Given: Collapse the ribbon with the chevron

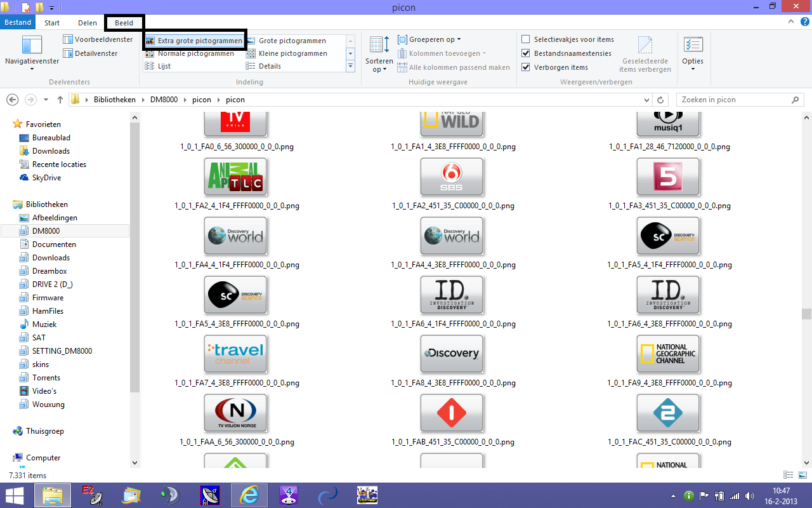Looking at the screenshot, I should point(790,22).
